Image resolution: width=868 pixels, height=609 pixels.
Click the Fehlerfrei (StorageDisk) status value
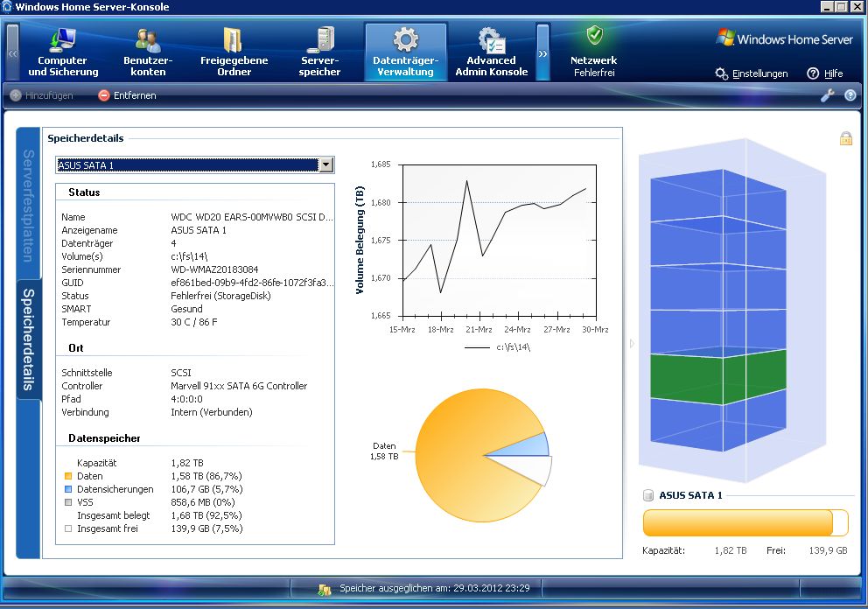pyautogui.click(x=220, y=296)
